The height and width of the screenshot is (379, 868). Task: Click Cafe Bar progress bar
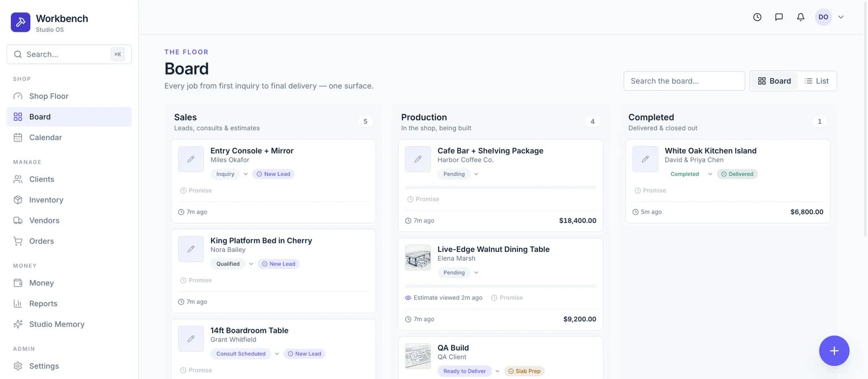[501, 187]
